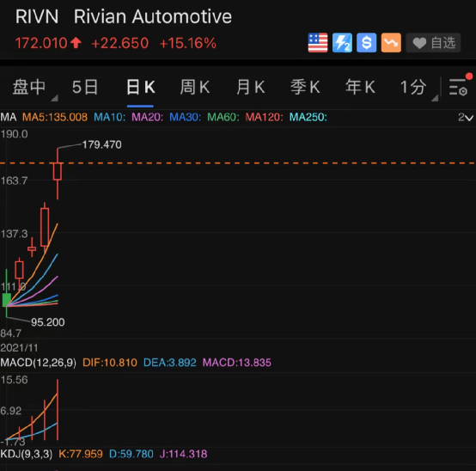Tap the KDJ(9,3,3) indicator label

[x=27, y=455]
